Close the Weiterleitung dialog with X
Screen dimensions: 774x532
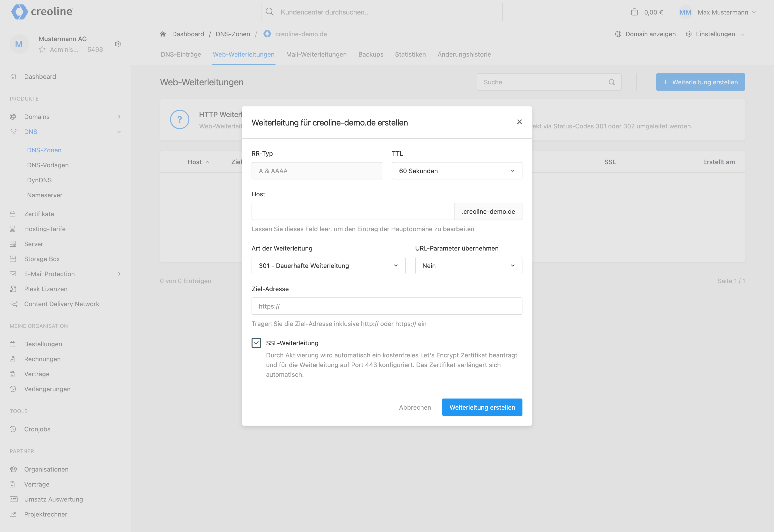(519, 122)
